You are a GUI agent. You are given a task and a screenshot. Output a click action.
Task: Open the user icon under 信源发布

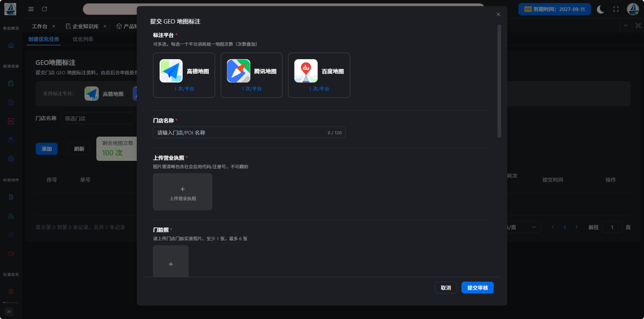pyautogui.click(x=11, y=292)
